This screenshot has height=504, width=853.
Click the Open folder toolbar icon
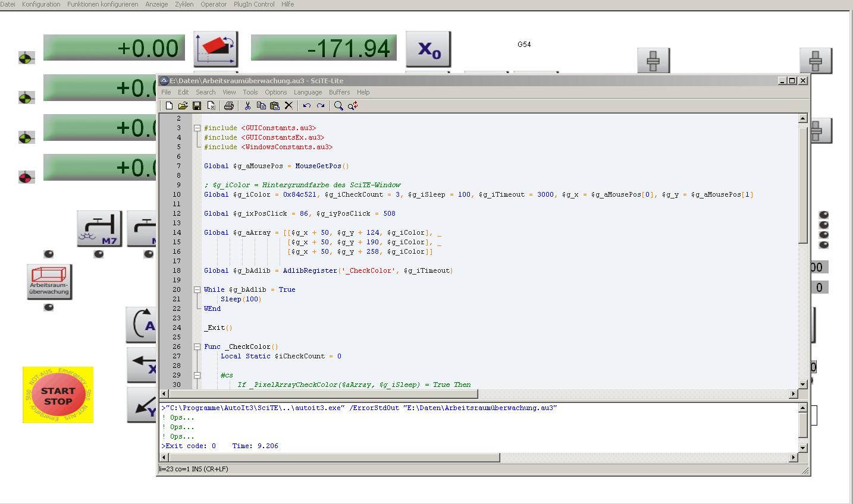point(183,106)
